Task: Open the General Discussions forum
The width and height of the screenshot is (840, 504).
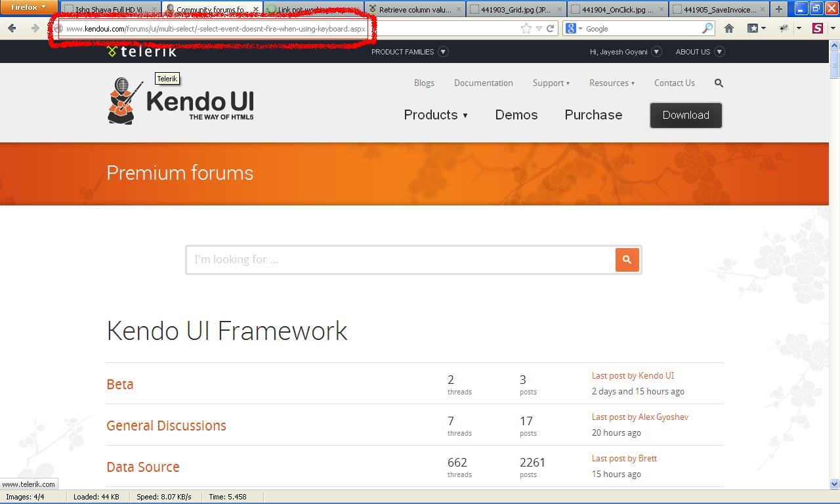Action: click(166, 426)
